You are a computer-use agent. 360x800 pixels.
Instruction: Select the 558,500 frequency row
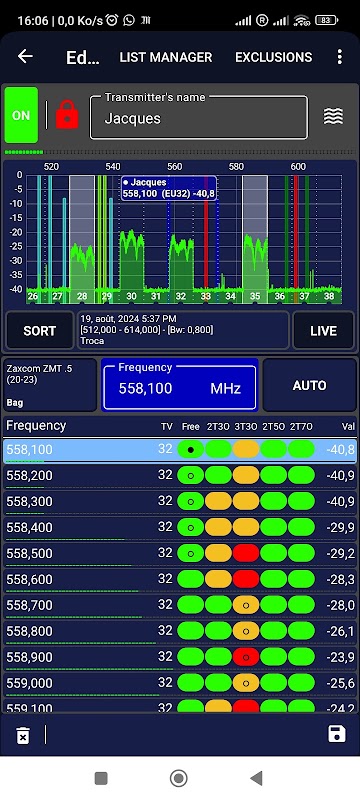coord(180,554)
